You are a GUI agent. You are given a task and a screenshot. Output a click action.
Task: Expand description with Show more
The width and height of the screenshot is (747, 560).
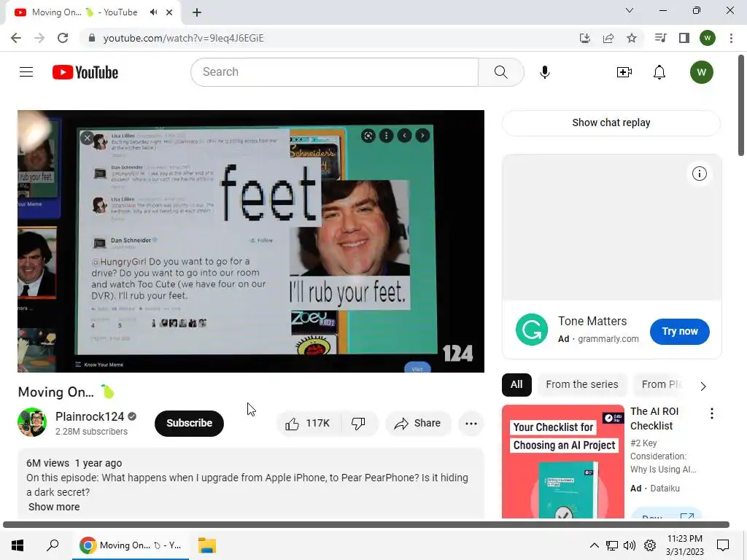pos(54,507)
